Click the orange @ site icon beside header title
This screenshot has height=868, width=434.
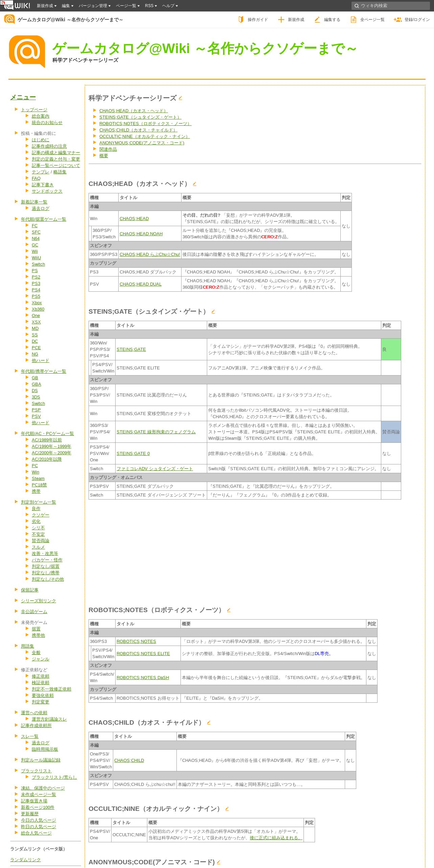[9, 19]
